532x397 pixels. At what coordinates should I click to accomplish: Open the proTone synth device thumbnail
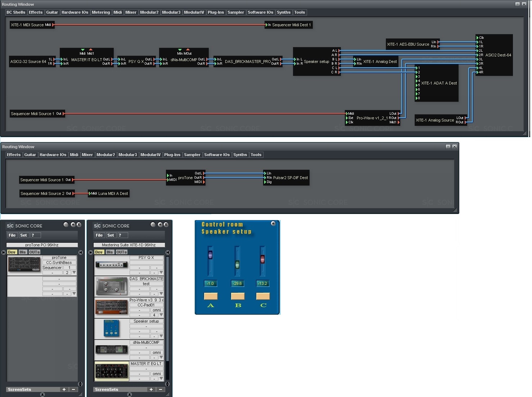click(24, 265)
